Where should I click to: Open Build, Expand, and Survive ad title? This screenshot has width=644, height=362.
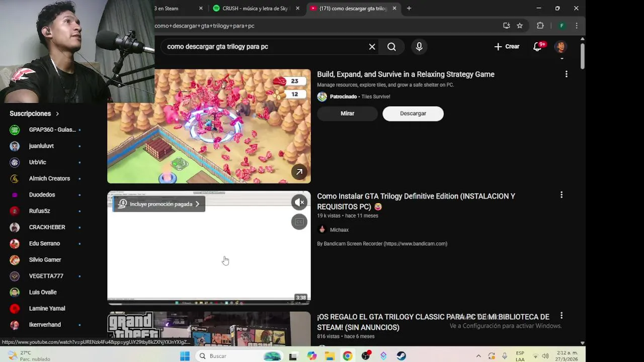coord(406,74)
